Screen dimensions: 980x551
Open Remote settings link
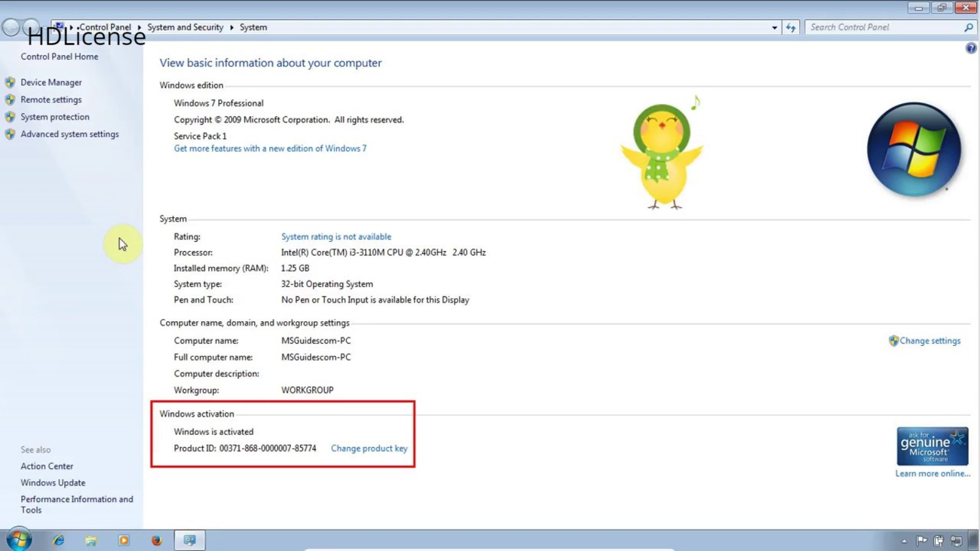[x=51, y=99]
